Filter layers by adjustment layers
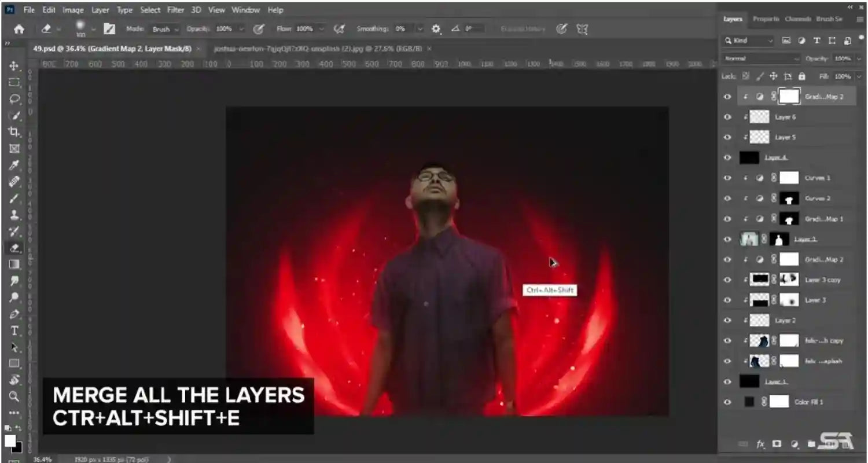Image resolution: width=868 pixels, height=463 pixels. 801,41
